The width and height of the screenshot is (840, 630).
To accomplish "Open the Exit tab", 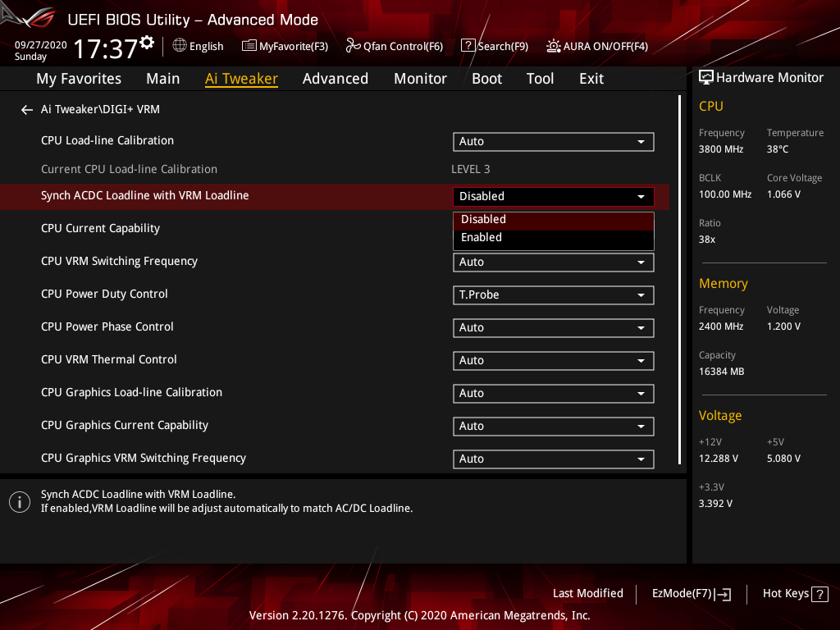I will pyautogui.click(x=591, y=79).
